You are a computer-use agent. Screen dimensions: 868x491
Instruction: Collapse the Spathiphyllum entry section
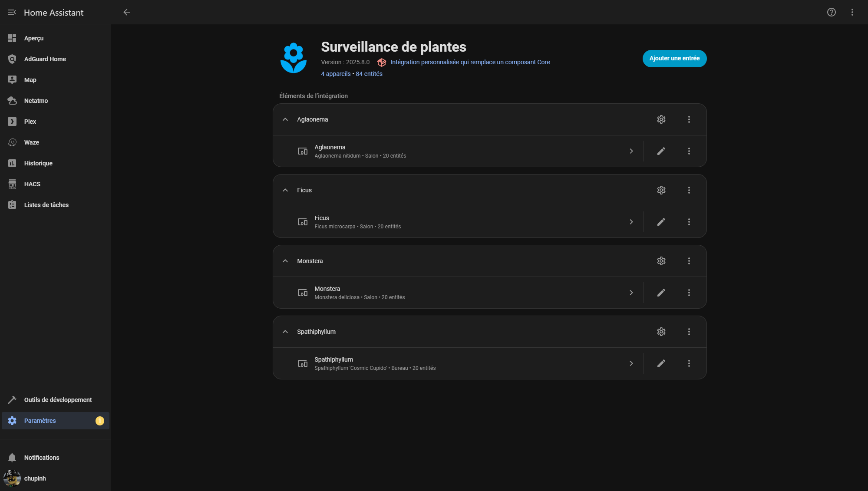(285, 332)
